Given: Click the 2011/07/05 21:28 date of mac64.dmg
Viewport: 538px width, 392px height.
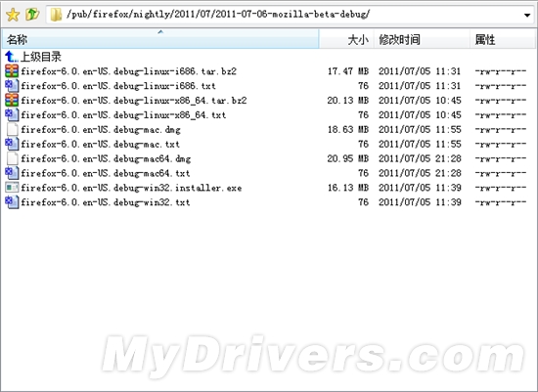Looking at the screenshot, I should tap(420, 158).
